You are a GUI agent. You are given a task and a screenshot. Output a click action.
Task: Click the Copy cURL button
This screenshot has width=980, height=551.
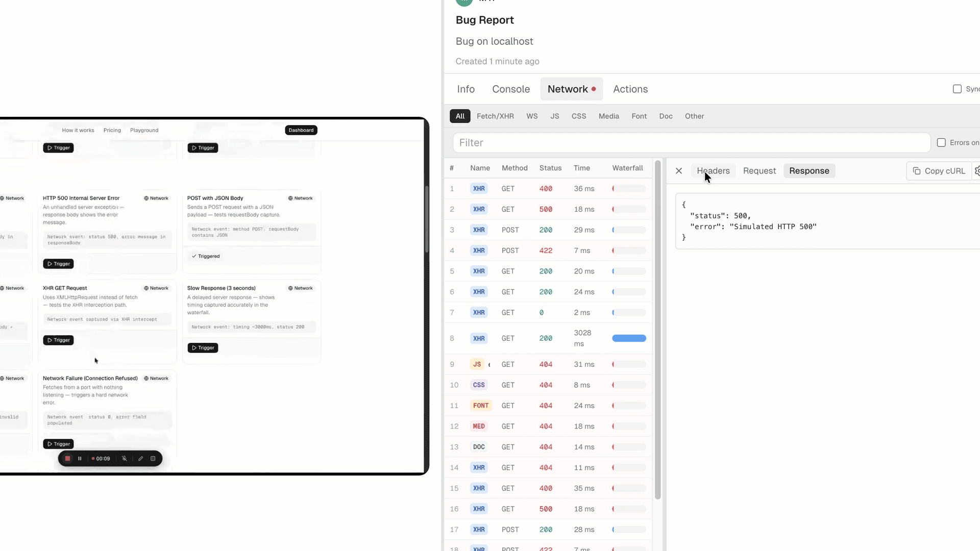point(939,171)
